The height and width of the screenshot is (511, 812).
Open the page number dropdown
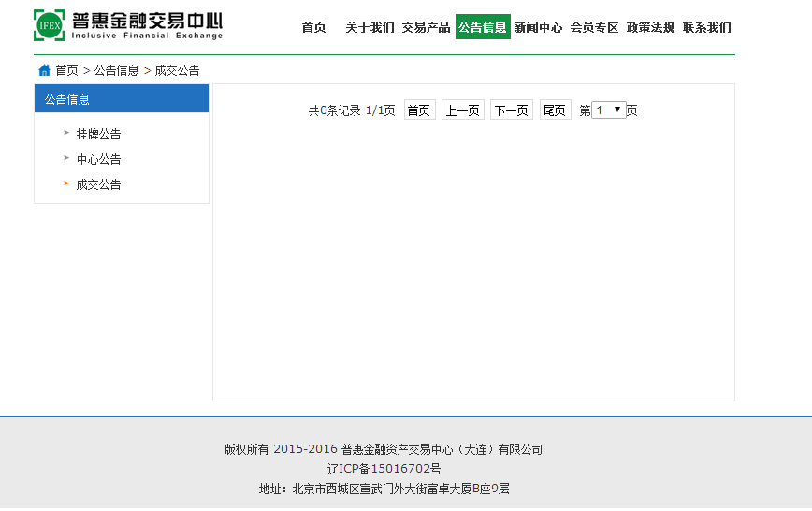(x=609, y=109)
